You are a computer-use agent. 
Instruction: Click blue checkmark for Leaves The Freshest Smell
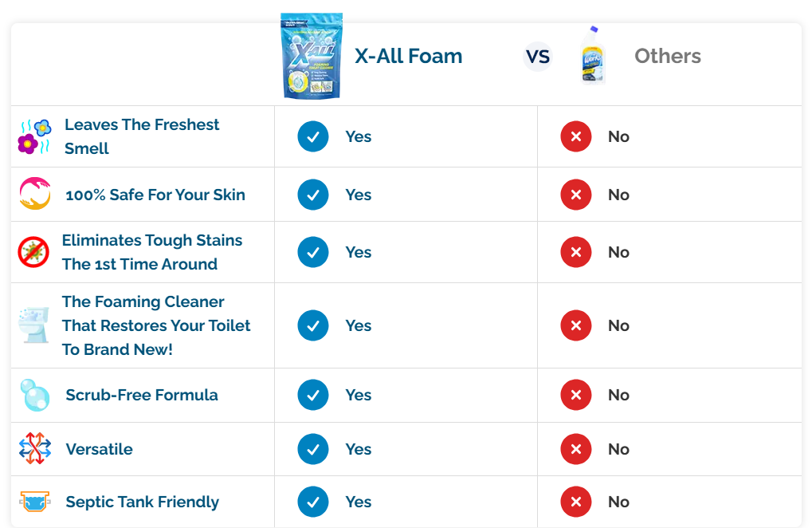pos(313,136)
